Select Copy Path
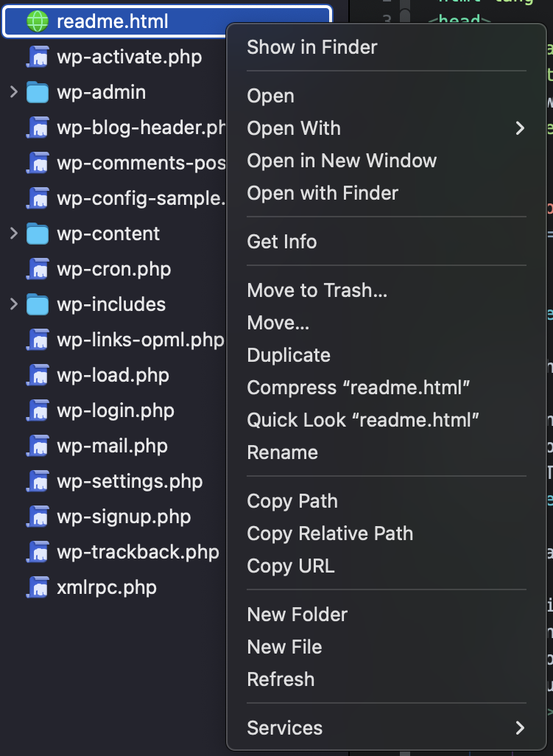 point(292,502)
